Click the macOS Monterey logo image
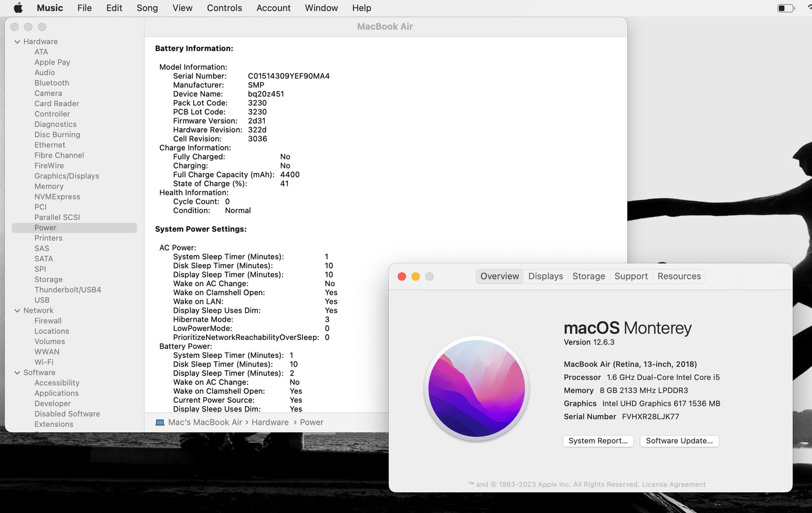The image size is (812, 513). click(x=477, y=388)
